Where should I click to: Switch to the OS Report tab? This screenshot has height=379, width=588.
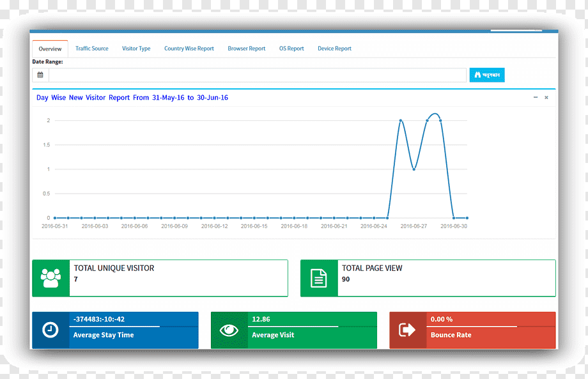pyautogui.click(x=291, y=49)
